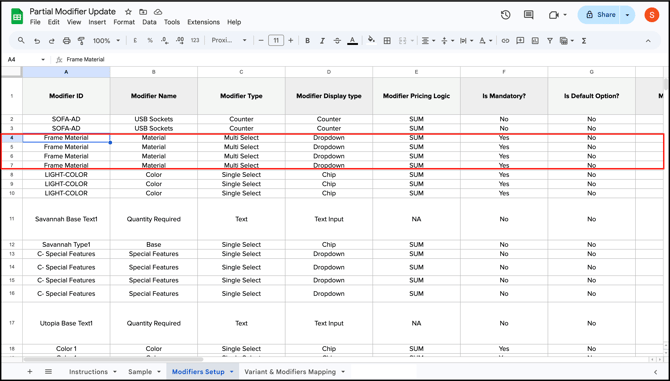Open horizontal align dropdown
Image resolution: width=670 pixels, height=381 pixels.
[428, 41]
